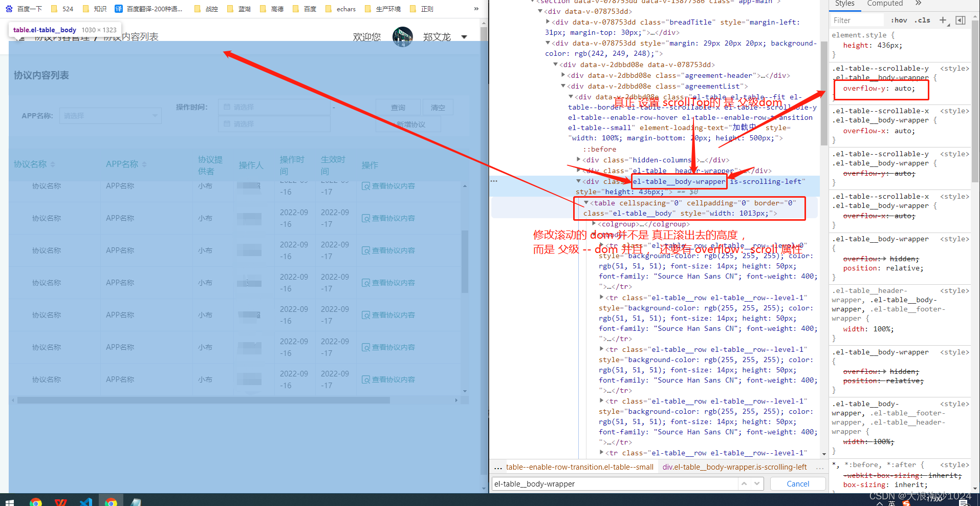Click the table's vertical scrollbar thumb

tap(465, 261)
